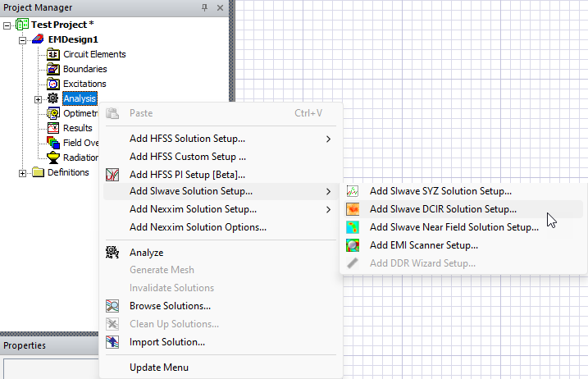Choose Add Nexxim Solution Options
Screen dimensions: 588x379
pos(221,227)
